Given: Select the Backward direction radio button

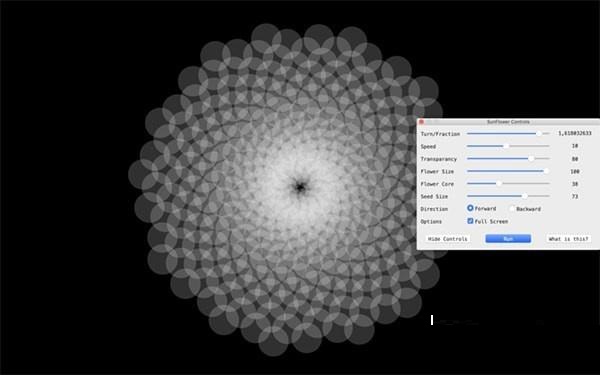Looking at the screenshot, I should pos(512,209).
